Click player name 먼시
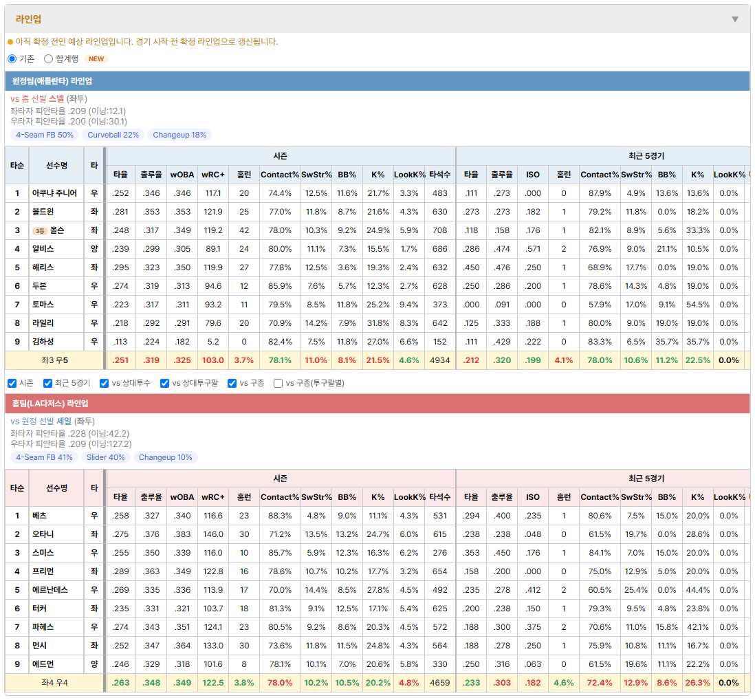The width and height of the screenshot is (755, 700). pyautogui.click(x=39, y=646)
